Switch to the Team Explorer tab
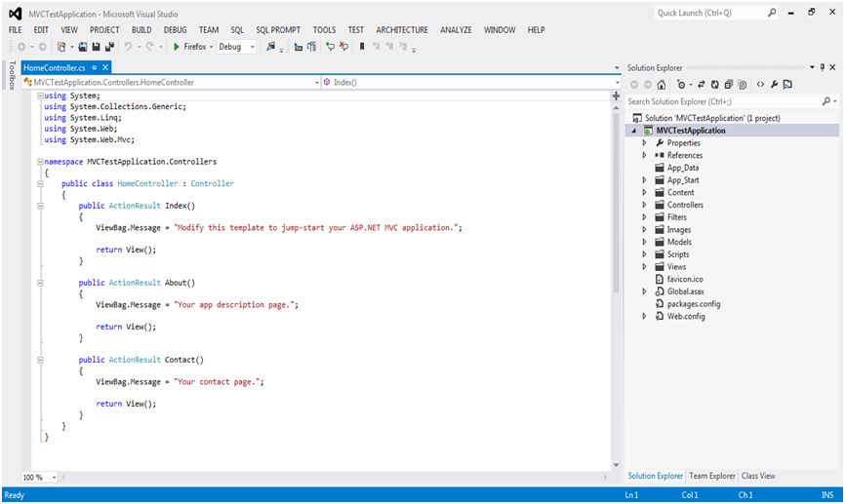The image size is (845, 504). (x=711, y=476)
